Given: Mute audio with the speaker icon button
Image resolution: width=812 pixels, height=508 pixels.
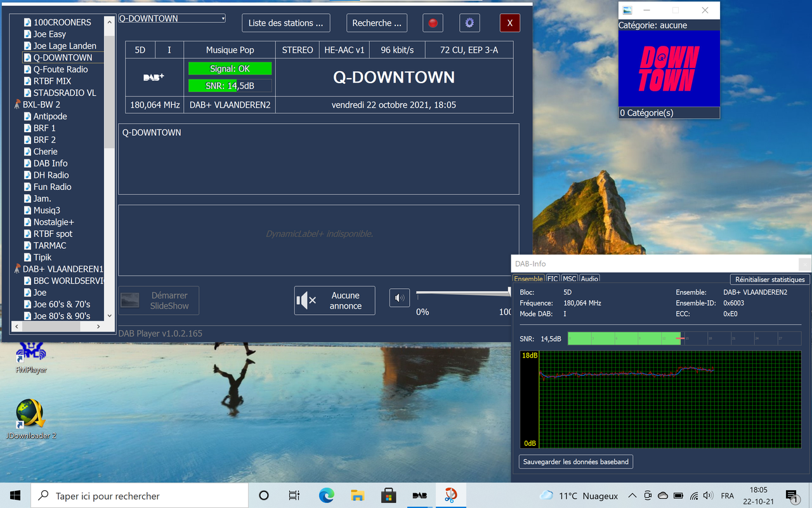Looking at the screenshot, I should pyautogui.click(x=400, y=297).
